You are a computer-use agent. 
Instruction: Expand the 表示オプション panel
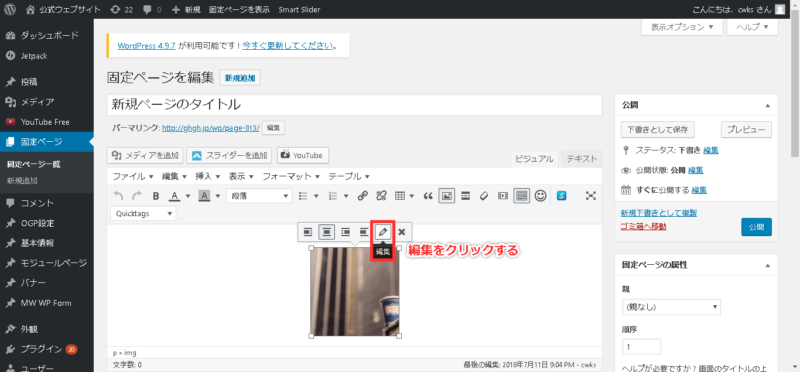[x=682, y=27]
